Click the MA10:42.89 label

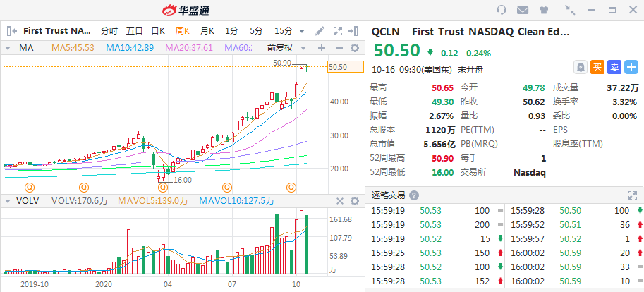(130, 48)
